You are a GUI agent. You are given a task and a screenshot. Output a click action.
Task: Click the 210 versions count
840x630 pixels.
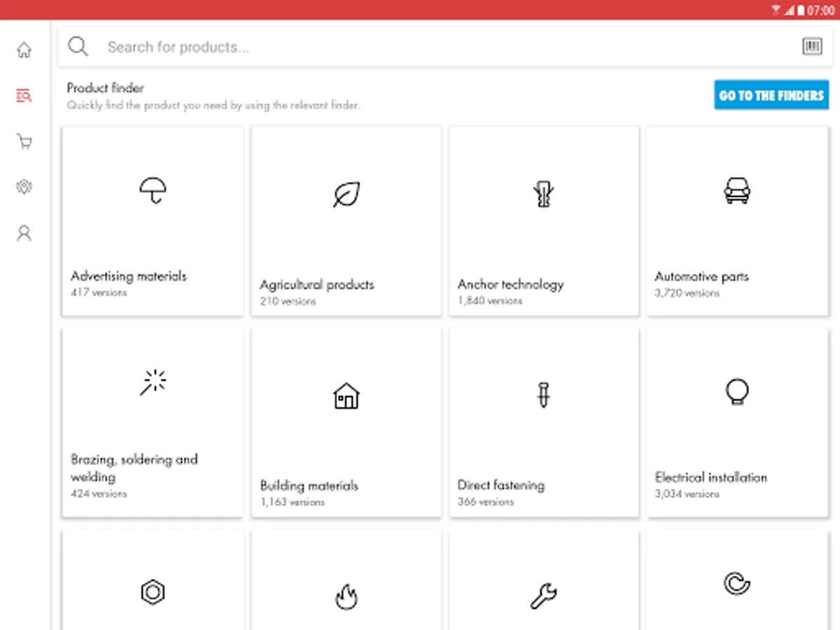pos(288,301)
